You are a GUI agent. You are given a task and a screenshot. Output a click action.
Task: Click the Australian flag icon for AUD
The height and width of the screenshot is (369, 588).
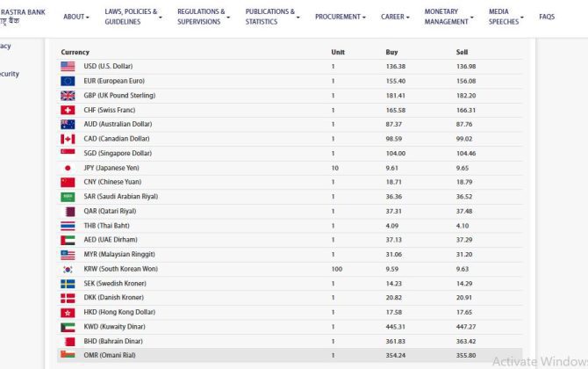(x=68, y=125)
